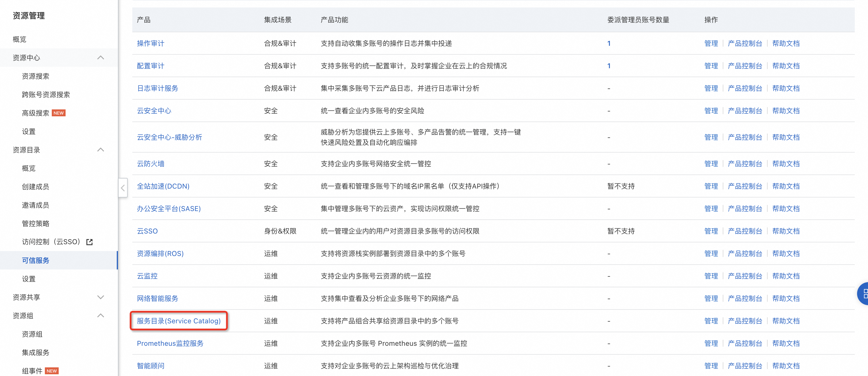Click the external link icon beside 访问控制（云SSO）
This screenshot has width=868, height=376.
tap(89, 242)
